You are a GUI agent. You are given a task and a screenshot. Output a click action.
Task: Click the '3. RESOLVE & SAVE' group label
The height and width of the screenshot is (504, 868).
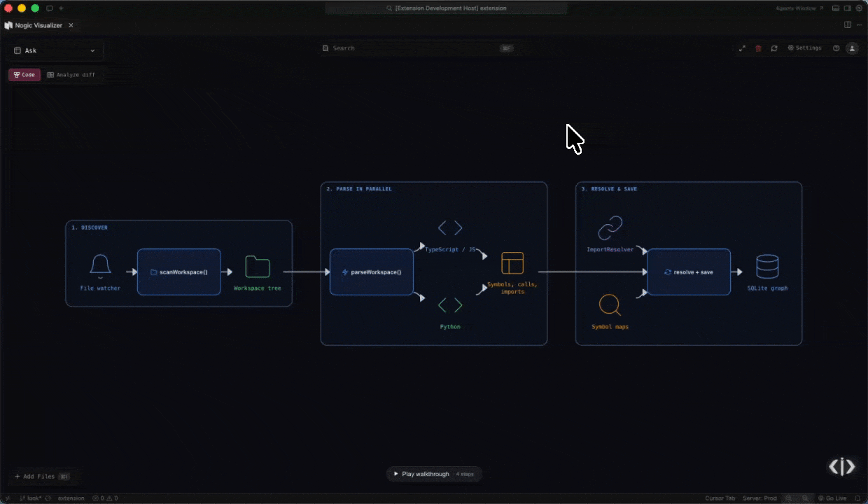609,189
